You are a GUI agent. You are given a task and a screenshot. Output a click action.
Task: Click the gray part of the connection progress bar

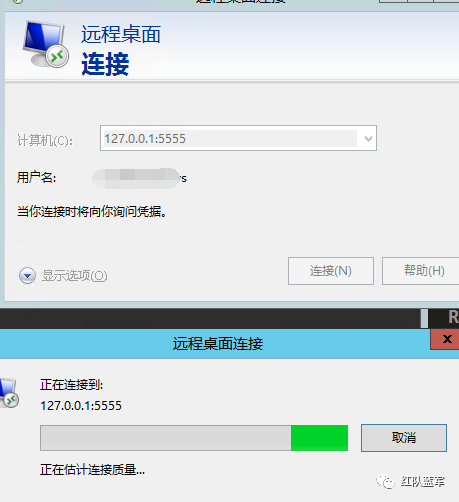click(x=166, y=438)
